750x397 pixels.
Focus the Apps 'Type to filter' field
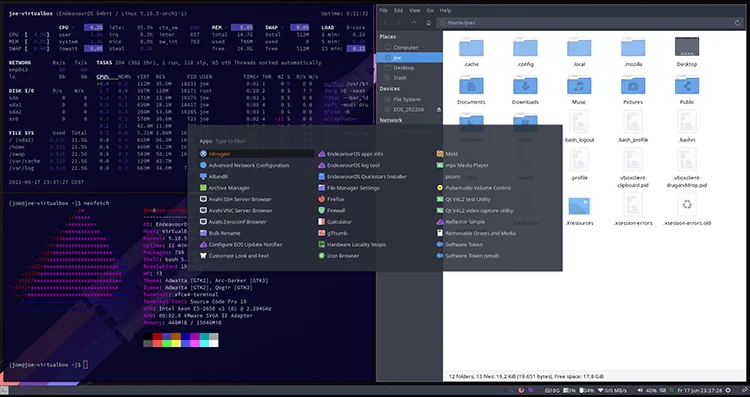pyautogui.click(x=231, y=142)
